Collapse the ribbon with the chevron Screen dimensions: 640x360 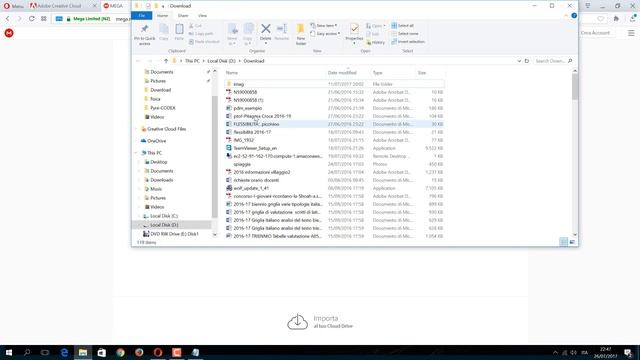[x=566, y=16]
